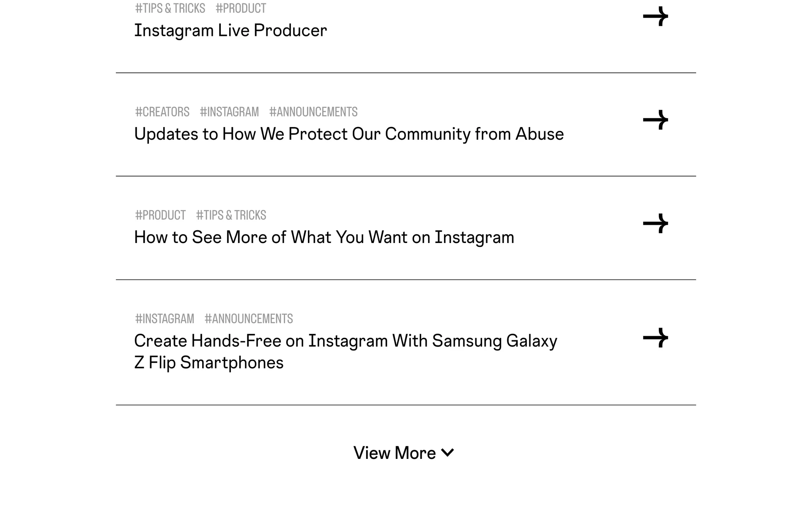Select #PRODUCT tag above Live Producer
The image size is (812, 508).
click(x=241, y=8)
